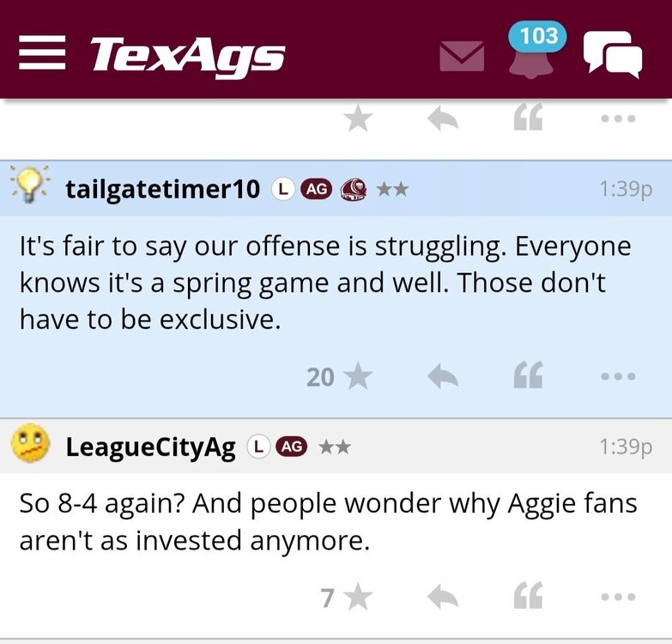Open LeagueCityAg user profile

[x=150, y=447]
